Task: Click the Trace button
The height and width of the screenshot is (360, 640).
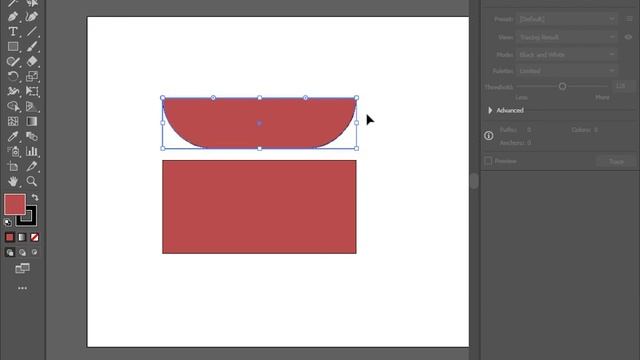Action: (616, 162)
